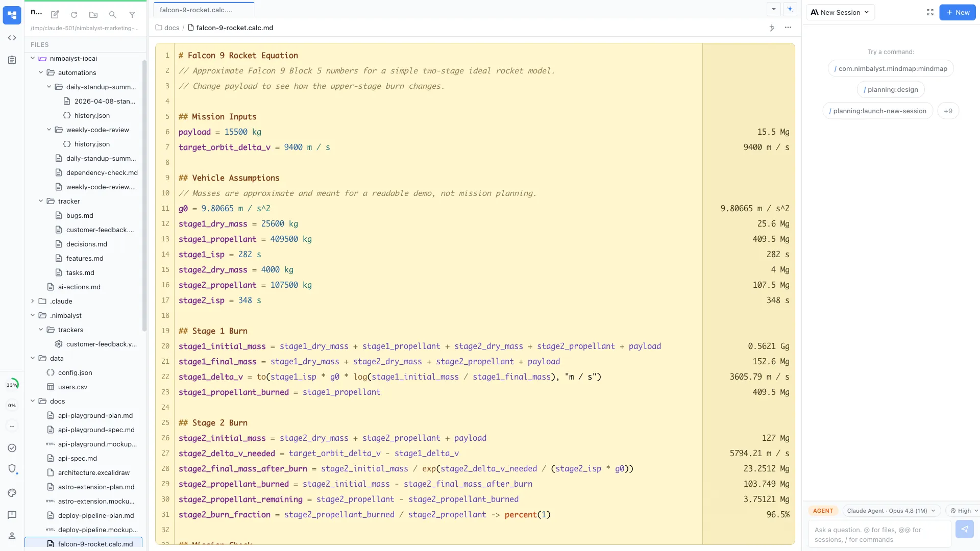
Task: Expand the .claude folder
Action: point(33,301)
